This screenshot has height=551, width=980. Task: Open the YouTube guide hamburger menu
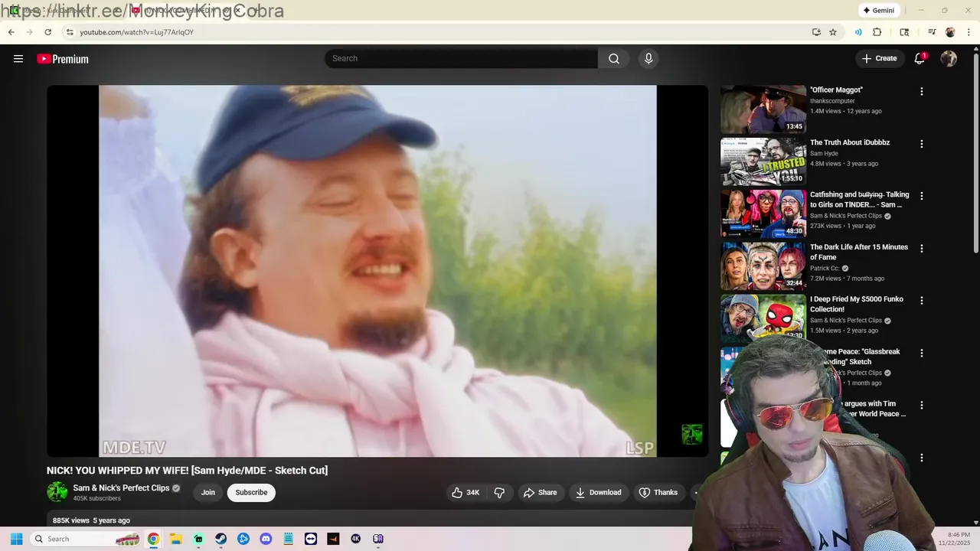[x=18, y=59]
